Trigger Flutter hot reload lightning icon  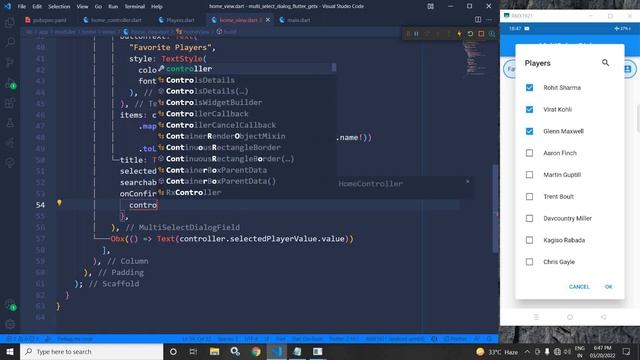pyautogui.click(x=459, y=34)
